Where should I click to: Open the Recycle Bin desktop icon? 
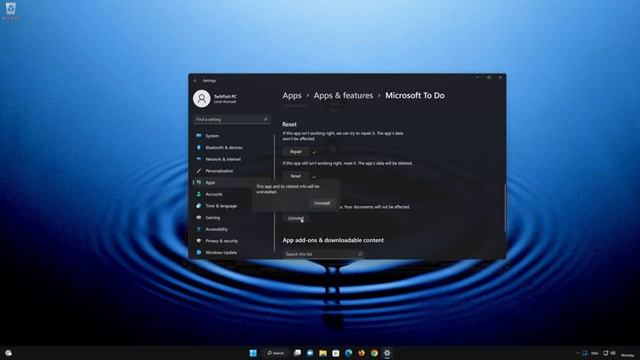pos(11,11)
